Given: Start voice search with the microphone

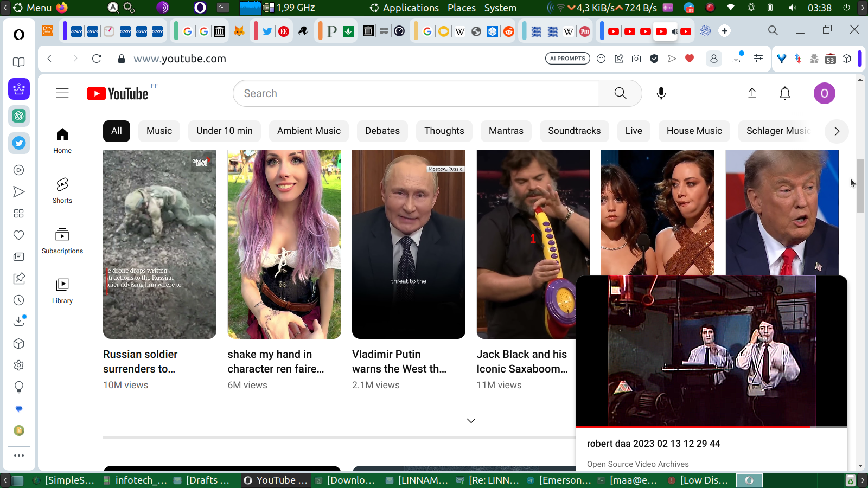Looking at the screenshot, I should coord(661,93).
